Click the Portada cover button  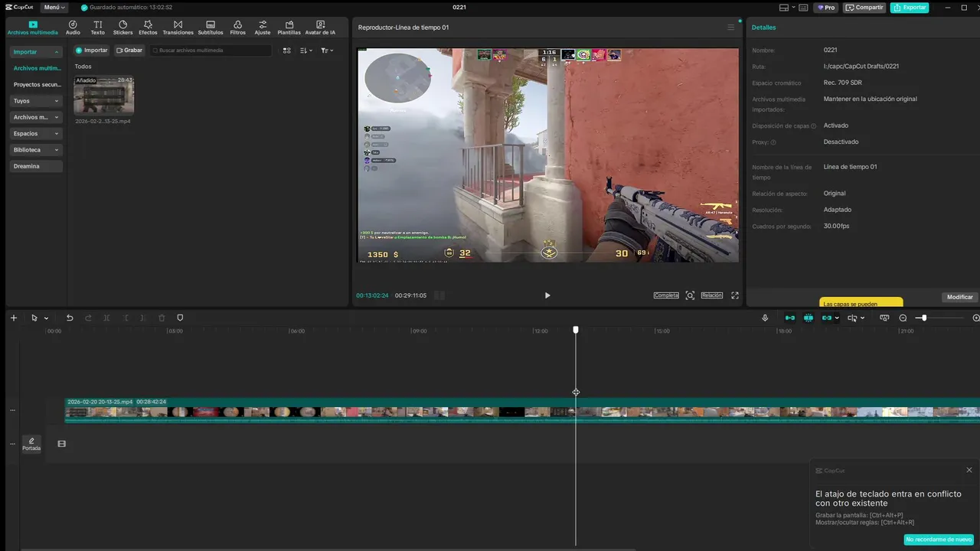(31, 444)
